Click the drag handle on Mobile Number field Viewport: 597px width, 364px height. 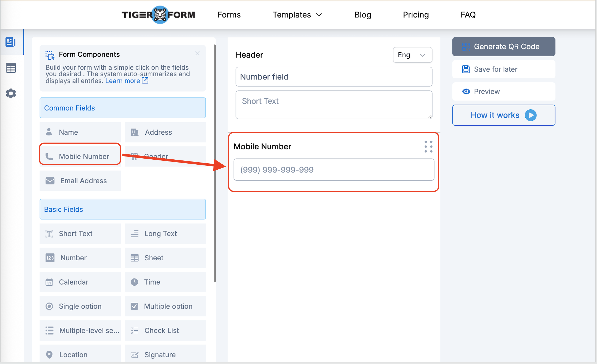428,146
